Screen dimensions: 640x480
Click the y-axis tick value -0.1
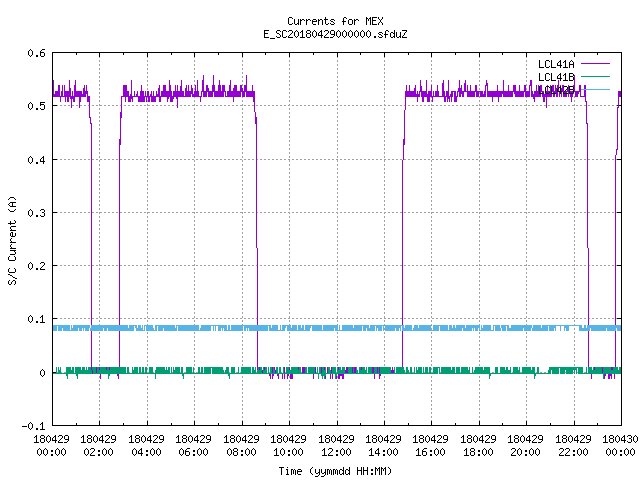click(x=33, y=426)
